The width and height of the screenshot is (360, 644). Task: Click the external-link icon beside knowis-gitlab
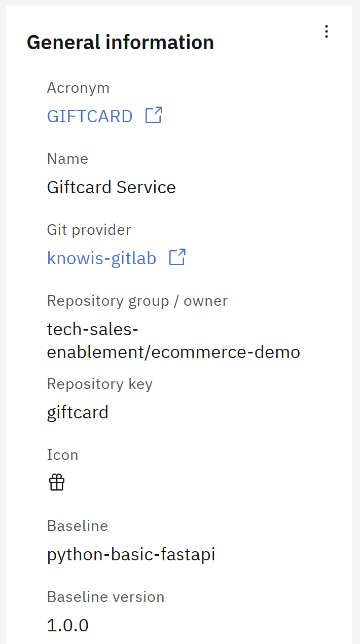[x=177, y=257]
